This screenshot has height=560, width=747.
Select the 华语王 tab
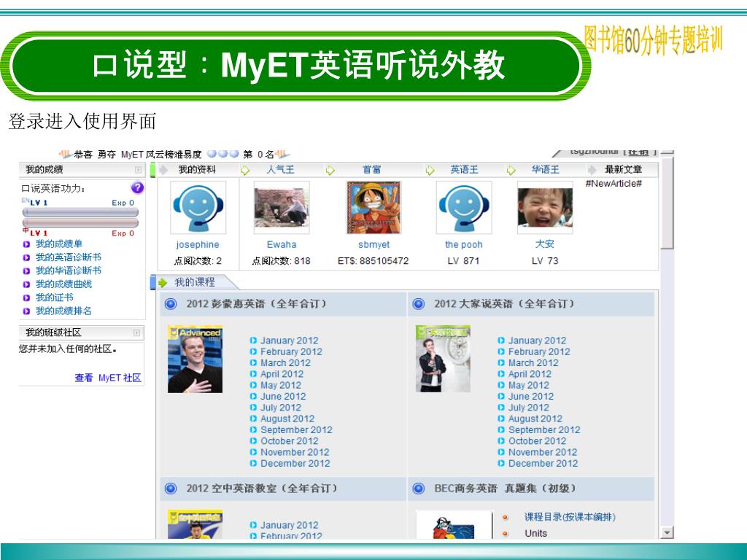click(x=546, y=169)
